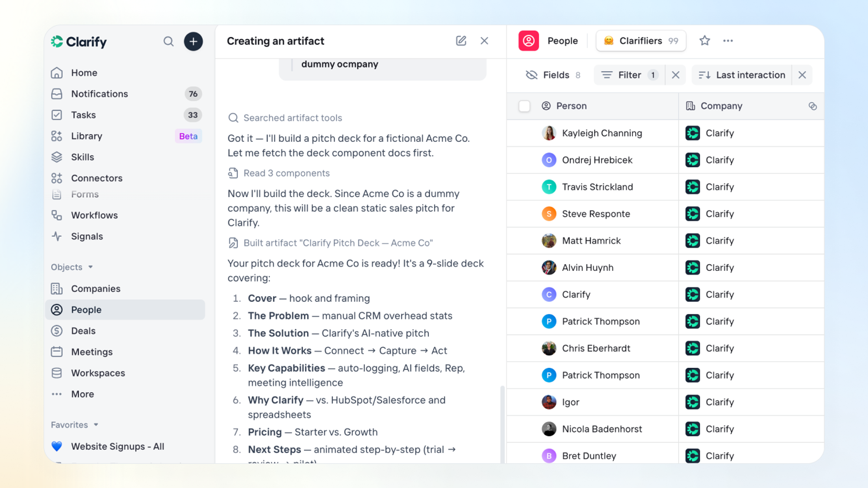The width and height of the screenshot is (868, 488).
Task: Open Library Beta in the sidebar
Action: coord(125,136)
